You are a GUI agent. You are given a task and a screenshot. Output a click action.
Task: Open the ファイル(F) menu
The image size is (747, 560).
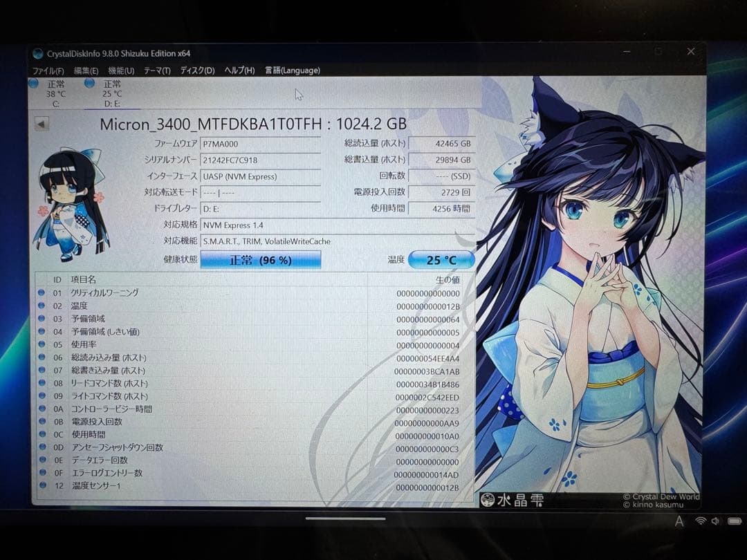tap(48, 71)
